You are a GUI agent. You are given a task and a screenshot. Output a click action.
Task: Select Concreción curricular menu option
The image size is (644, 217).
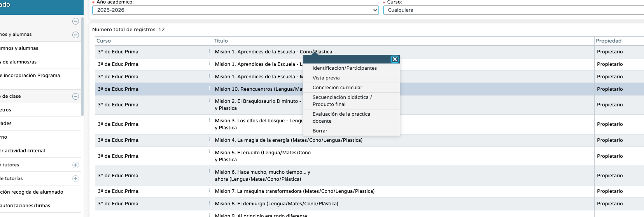337,88
